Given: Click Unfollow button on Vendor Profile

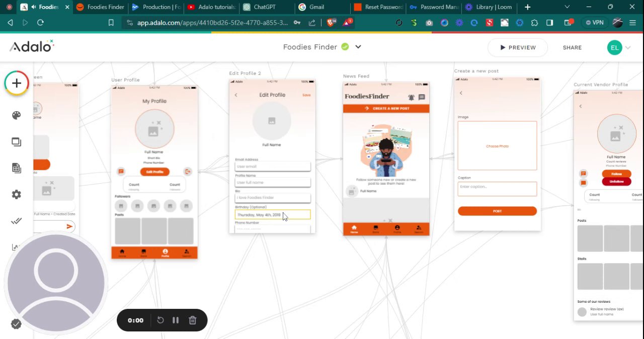Looking at the screenshot, I should tap(616, 181).
